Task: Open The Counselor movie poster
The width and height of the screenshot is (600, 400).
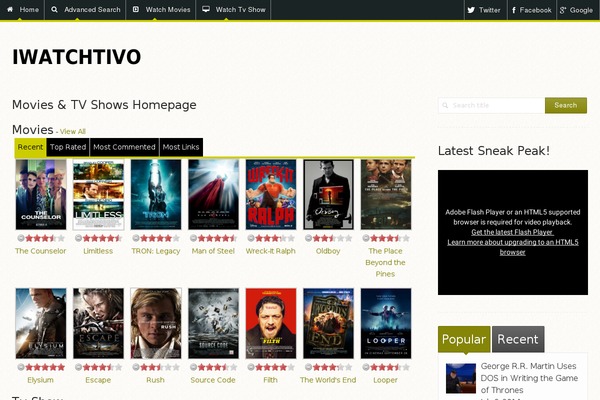Action: click(41, 194)
